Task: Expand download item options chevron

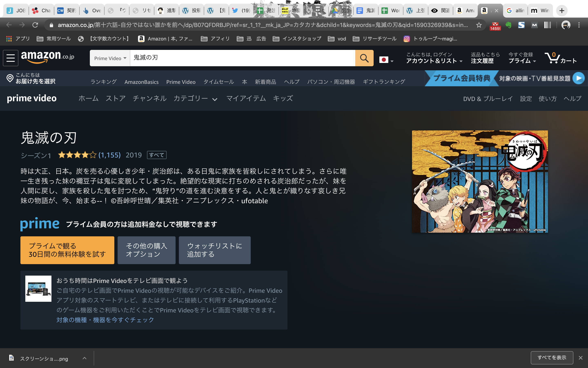Action: 84,358
